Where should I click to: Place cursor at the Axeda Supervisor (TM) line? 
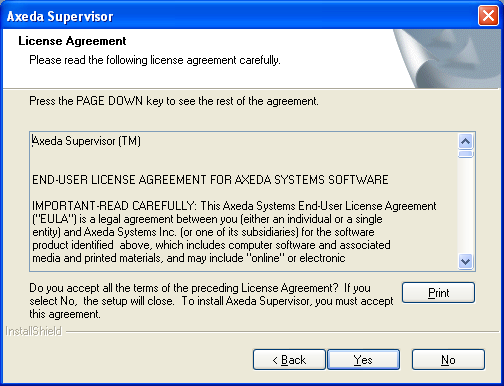(x=86, y=141)
